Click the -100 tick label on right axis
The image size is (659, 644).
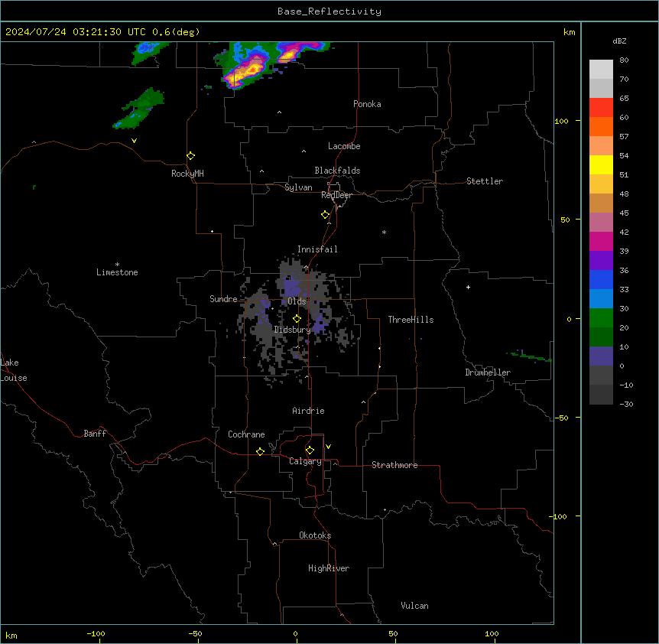coord(559,516)
